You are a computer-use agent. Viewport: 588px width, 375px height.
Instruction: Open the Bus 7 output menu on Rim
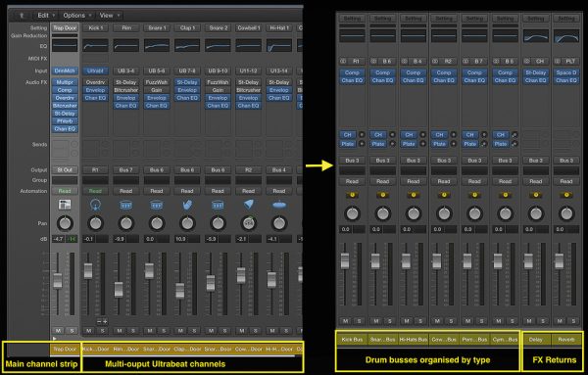(126, 170)
